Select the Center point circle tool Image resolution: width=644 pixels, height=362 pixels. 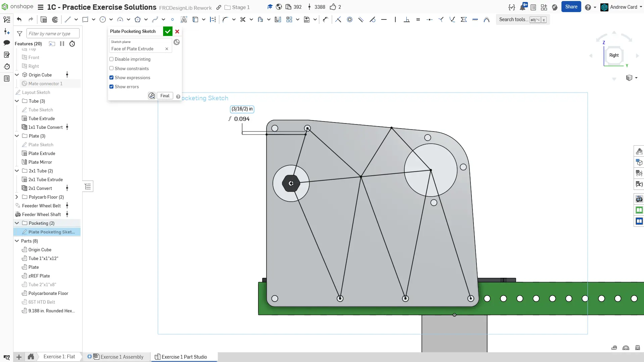coord(103,19)
